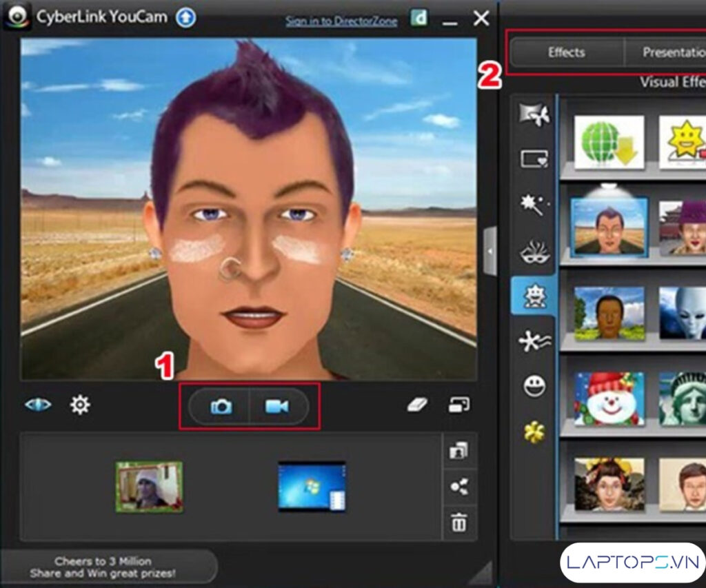Delete selected media with trash icon
The width and height of the screenshot is (706, 588).
click(458, 523)
